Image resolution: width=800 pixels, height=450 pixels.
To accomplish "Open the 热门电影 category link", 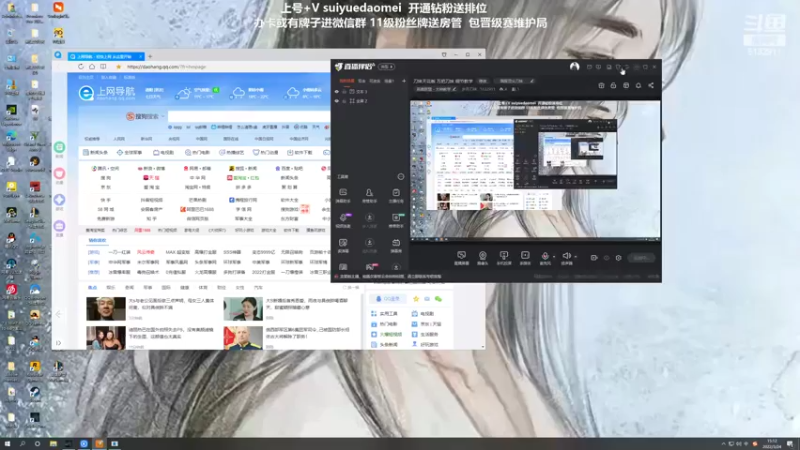I will [198, 153].
